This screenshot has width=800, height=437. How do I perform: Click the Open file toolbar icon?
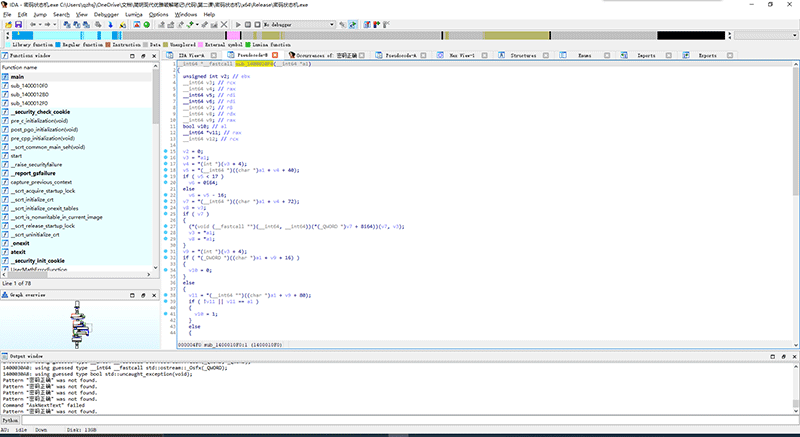[7, 25]
